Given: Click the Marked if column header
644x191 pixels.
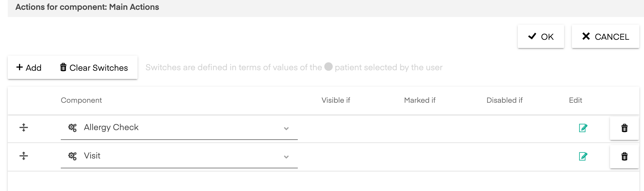Looking at the screenshot, I should click(x=420, y=100).
